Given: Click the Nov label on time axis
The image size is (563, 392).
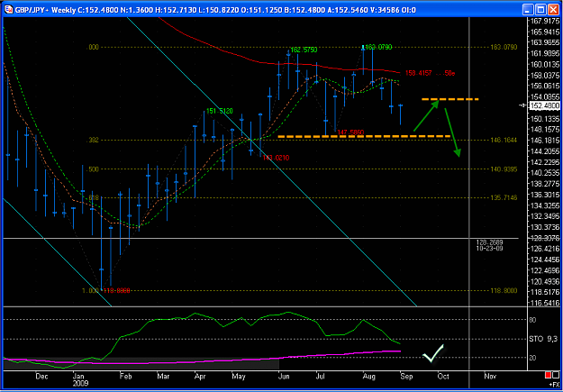Looking at the screenshot, I should click(490, 377).
